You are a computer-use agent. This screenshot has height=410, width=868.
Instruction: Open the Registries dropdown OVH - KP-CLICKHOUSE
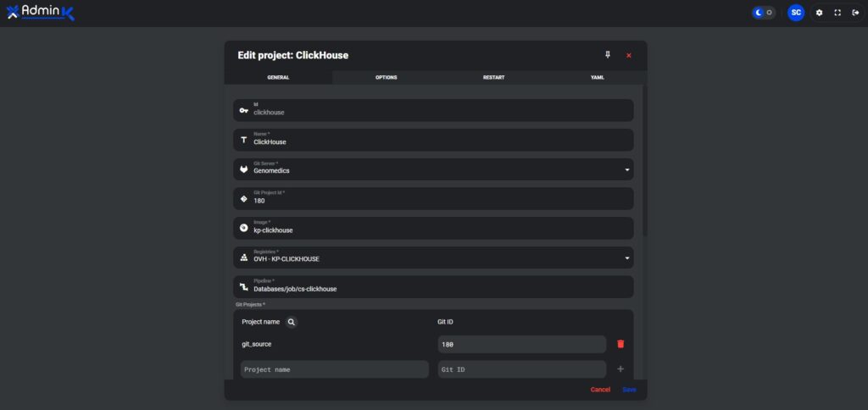pos(433,258)
